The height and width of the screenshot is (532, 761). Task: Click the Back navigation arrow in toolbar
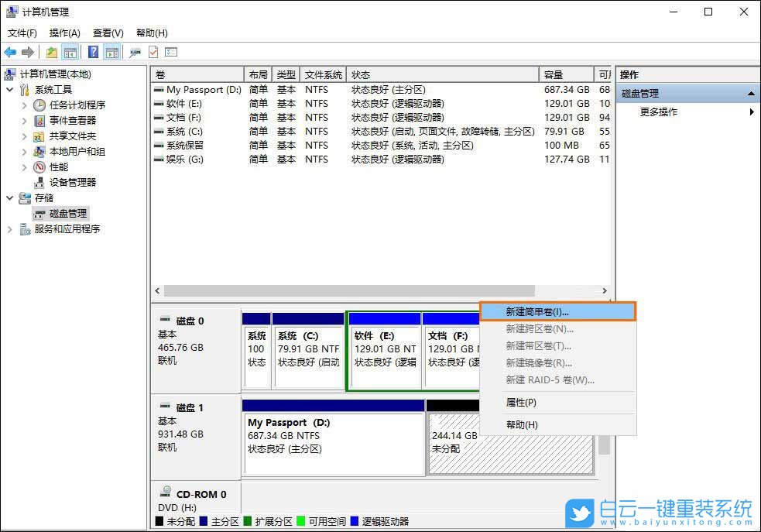coord(10,52)
